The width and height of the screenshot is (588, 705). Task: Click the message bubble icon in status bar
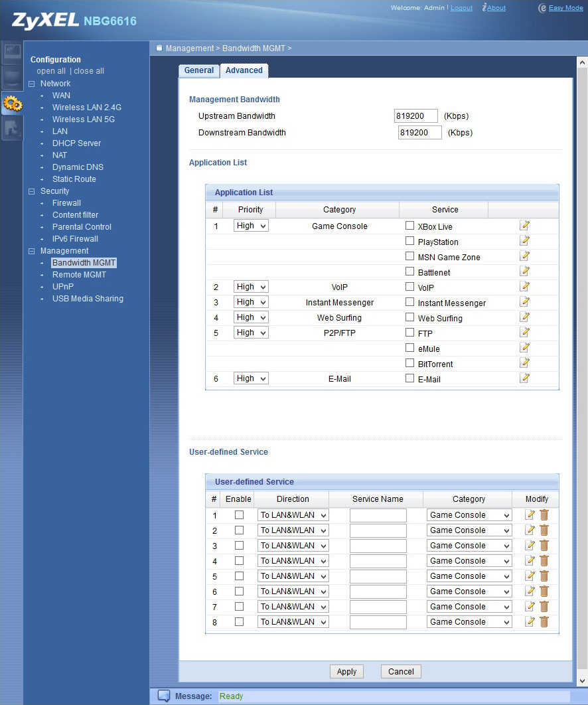click(x=164, y=696)
